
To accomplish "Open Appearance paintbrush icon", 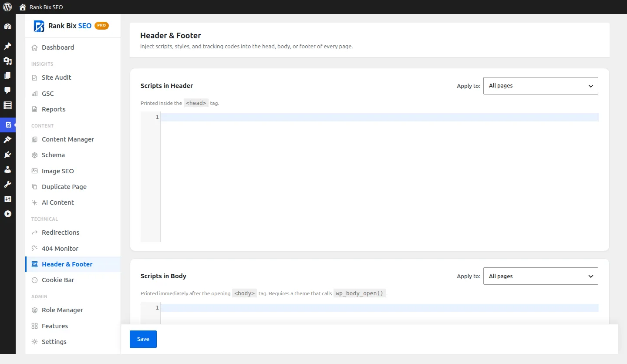I will (7, 140).
